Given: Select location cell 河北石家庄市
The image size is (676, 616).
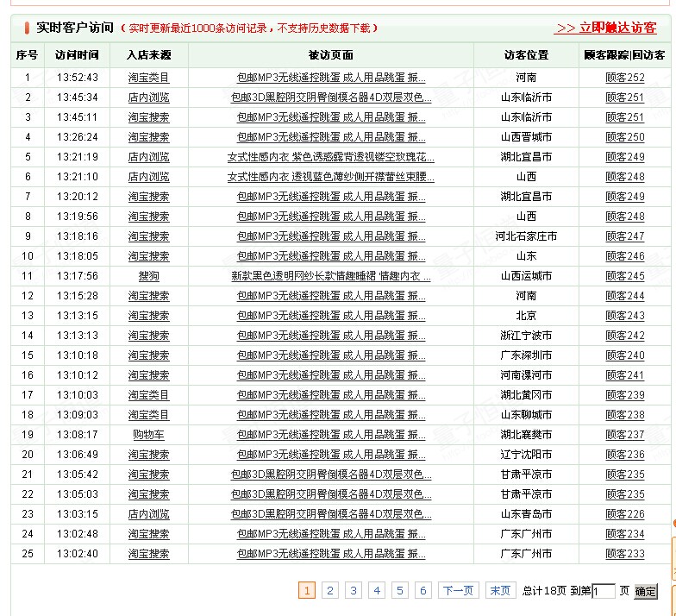Looking at the screenshot, I should click(526, 236).
